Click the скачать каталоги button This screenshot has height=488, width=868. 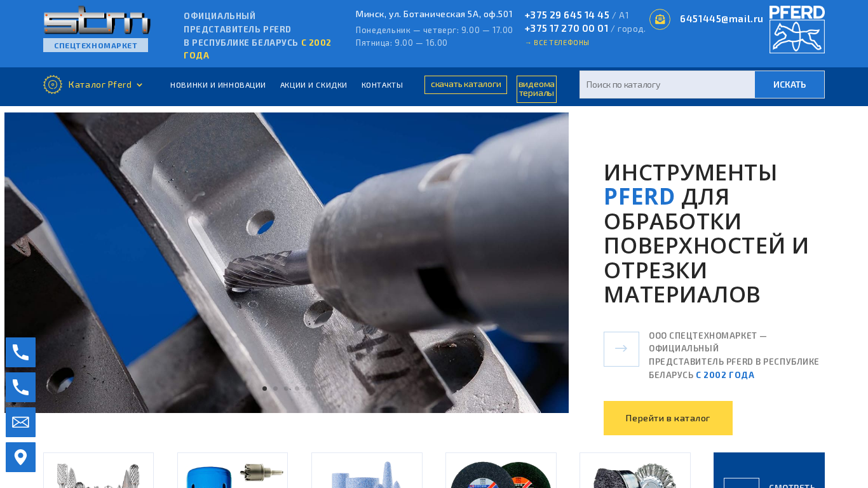tap(466, 85)
